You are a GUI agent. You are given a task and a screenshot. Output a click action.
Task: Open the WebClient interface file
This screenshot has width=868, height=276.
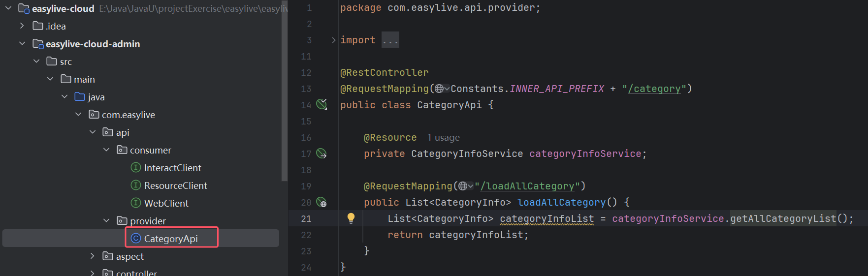(x=166, y=203)
